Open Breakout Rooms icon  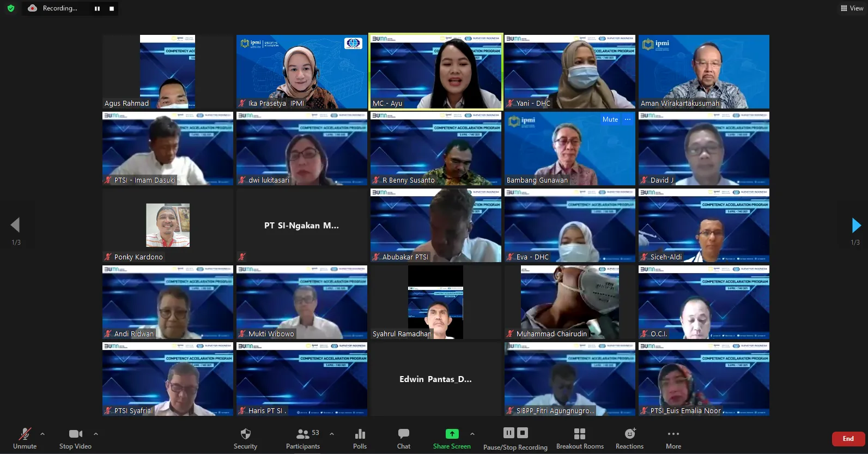point(580,434)
